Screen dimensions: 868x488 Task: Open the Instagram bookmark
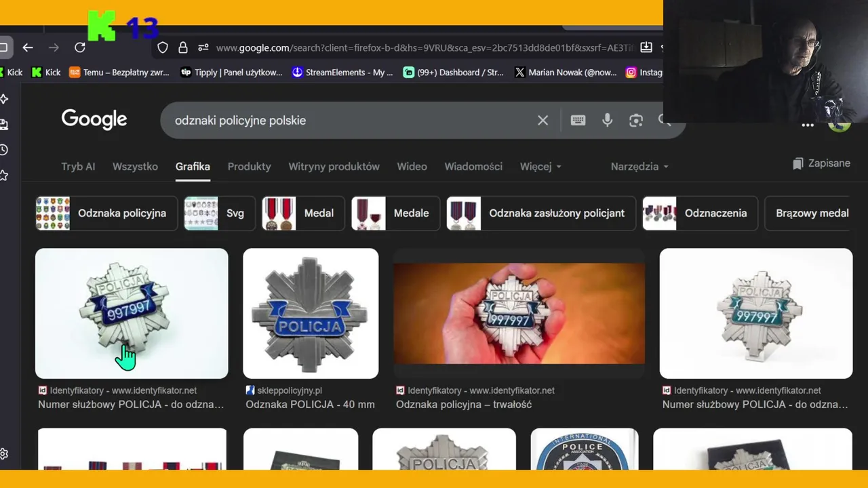click(x=644, y=73)
